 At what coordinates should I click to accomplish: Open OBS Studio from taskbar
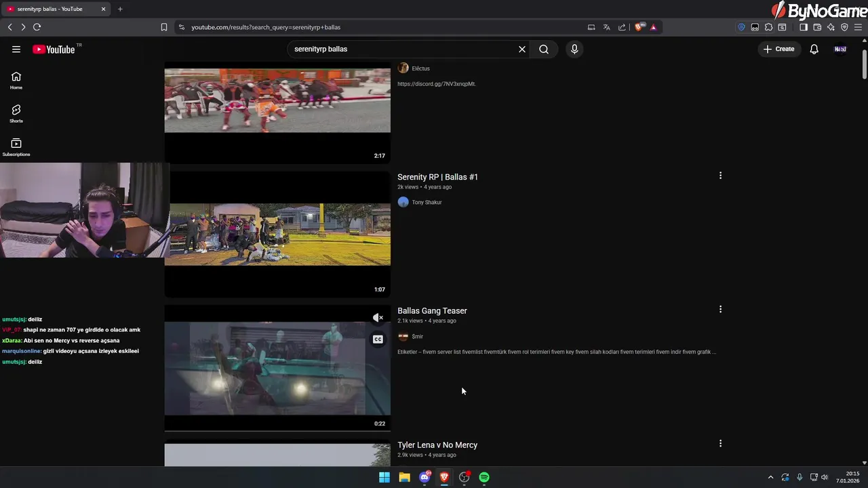coord(465,477)
